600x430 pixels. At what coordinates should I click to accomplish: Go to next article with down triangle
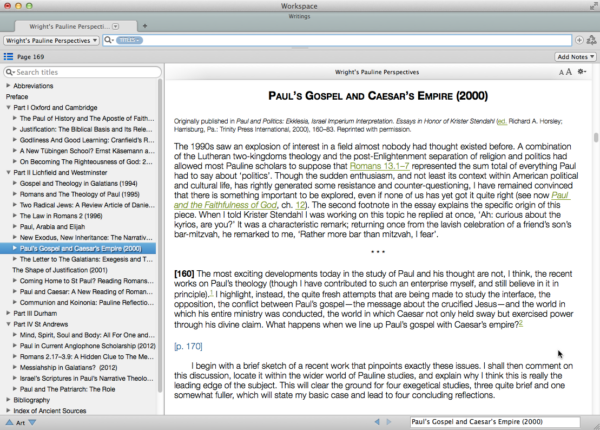(32, 422)
